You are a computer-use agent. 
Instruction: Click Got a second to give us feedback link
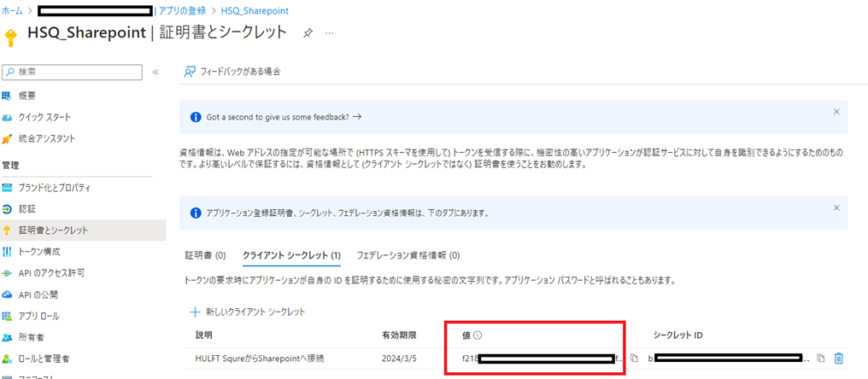(284, 117)
